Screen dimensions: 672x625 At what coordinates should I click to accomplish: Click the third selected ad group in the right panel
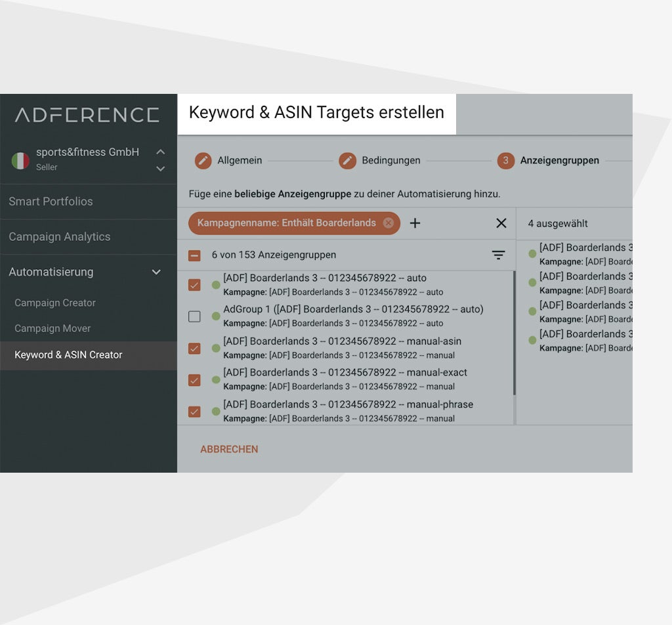click(580, 312)
